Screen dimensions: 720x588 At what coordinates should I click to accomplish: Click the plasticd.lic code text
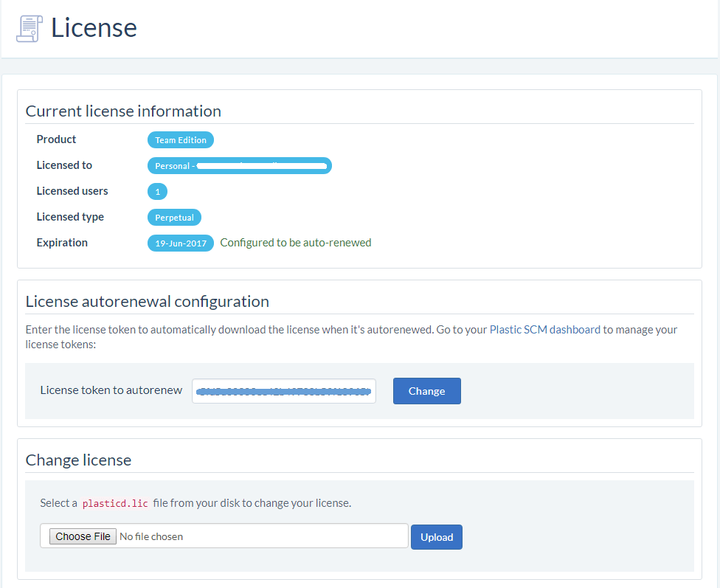[x=115, y=503]
